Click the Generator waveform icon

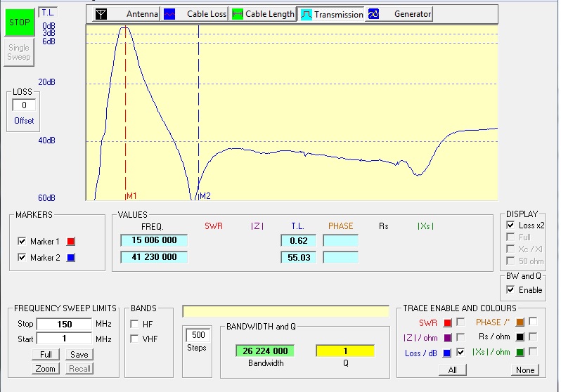[373, 14]
